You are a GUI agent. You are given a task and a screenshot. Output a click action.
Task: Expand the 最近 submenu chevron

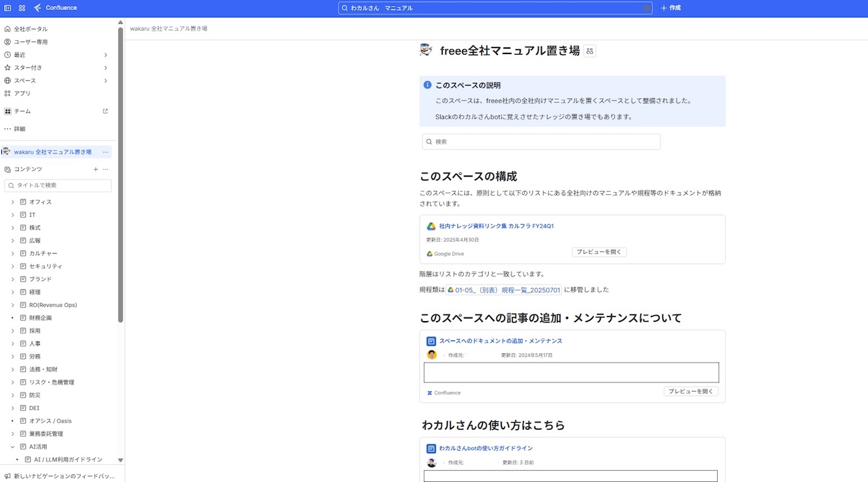pos(105,55)
